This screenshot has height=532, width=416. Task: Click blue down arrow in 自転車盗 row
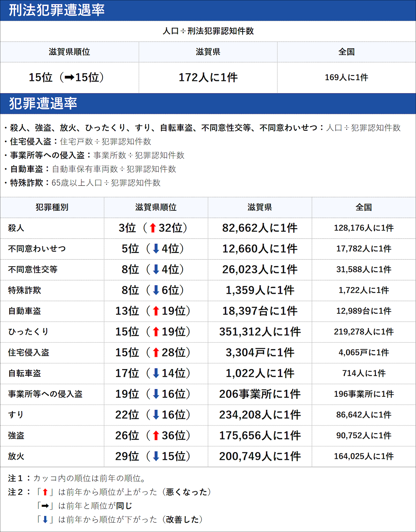click(x=156, y=373)
